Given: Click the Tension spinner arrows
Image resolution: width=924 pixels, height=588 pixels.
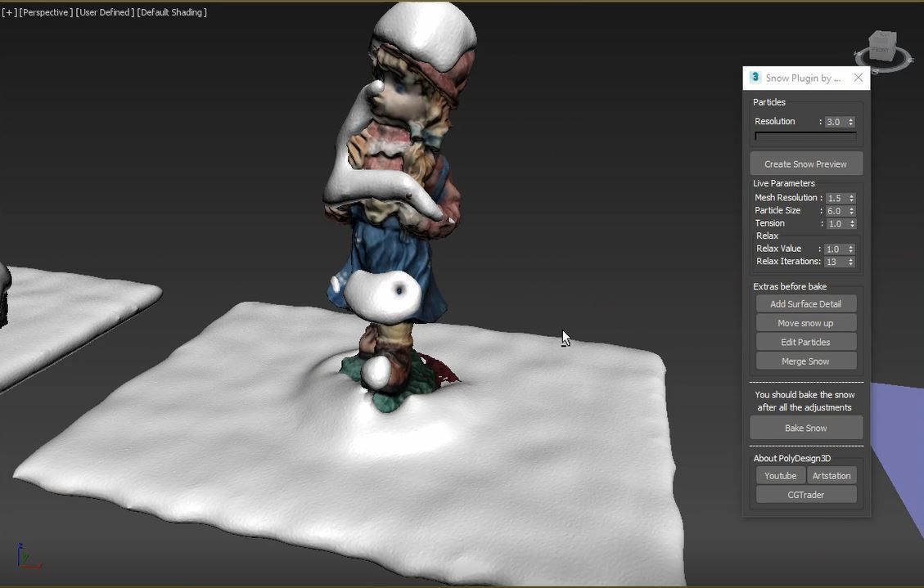Looking at the screenshot, I should 851,223.
